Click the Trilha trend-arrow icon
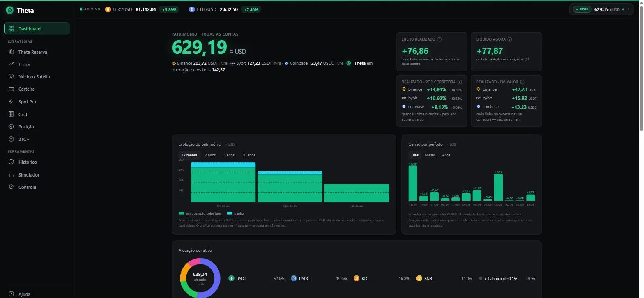 pos(11,64)
